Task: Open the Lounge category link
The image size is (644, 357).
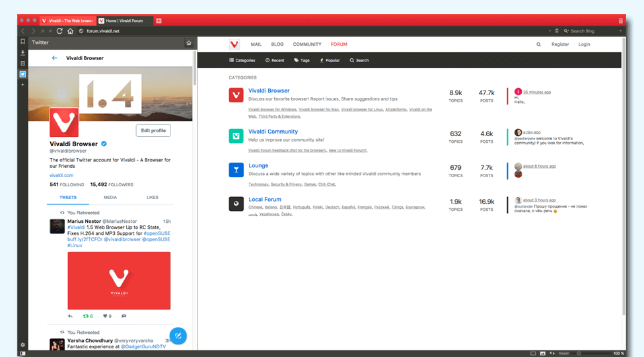Action: (258, 165)
